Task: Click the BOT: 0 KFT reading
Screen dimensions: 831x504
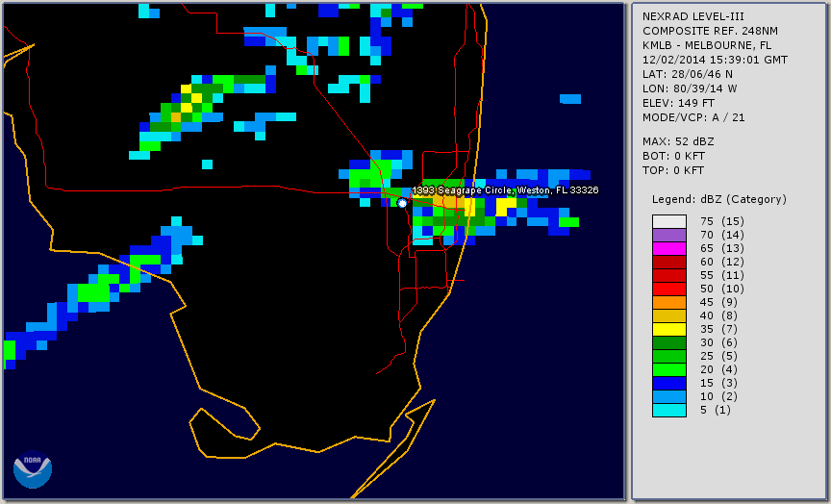Action: tap(673, 156)
